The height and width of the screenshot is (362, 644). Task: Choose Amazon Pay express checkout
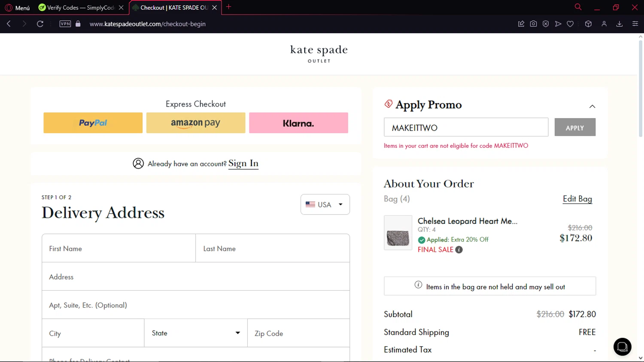coord(196,123)
